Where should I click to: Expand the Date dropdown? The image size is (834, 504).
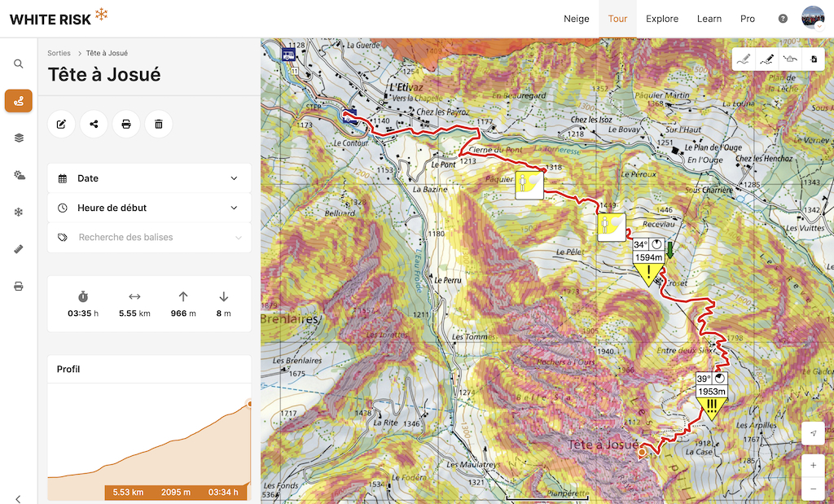pyautogui.click(x=149, y=178)
